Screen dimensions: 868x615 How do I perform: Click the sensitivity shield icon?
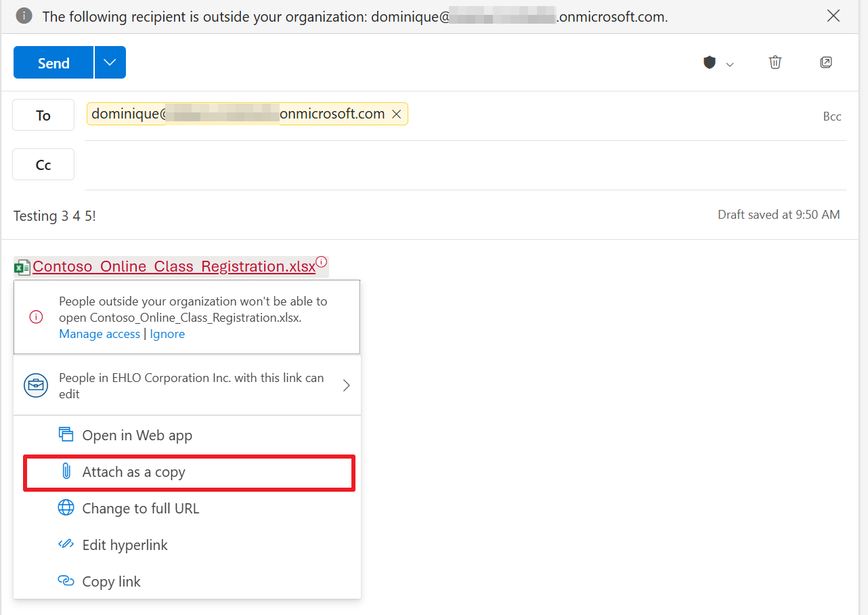[x=709, y=62]
